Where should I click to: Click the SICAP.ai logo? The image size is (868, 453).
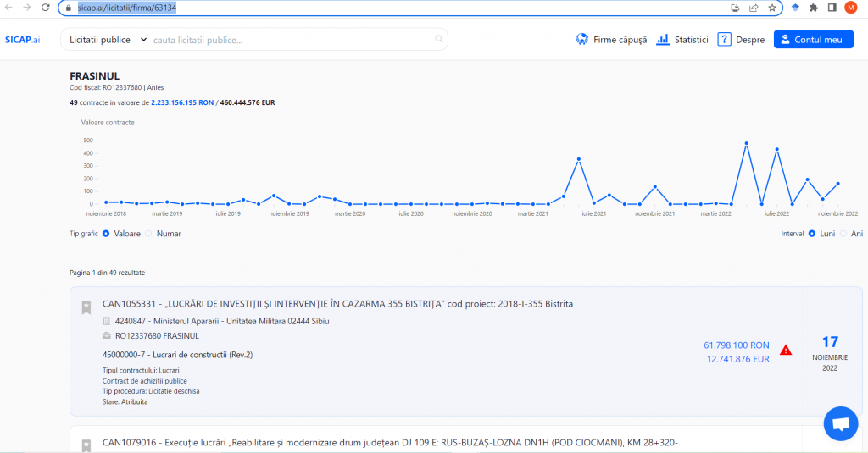22,40
